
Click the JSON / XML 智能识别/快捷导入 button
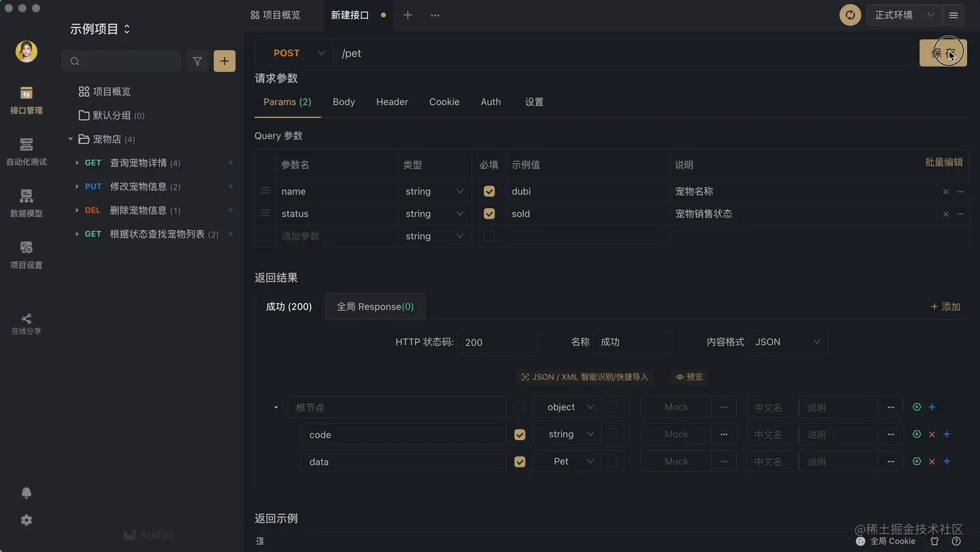(584, 377)
